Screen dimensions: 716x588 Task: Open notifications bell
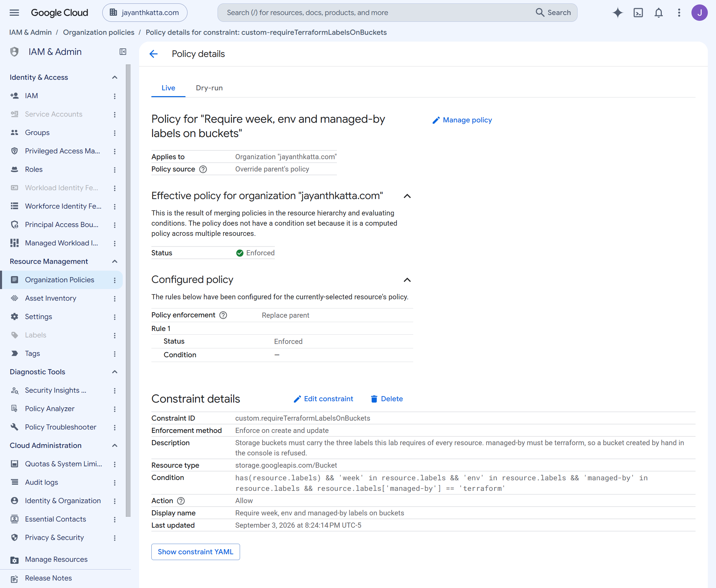pyautogui.click(x=658, y=13)
